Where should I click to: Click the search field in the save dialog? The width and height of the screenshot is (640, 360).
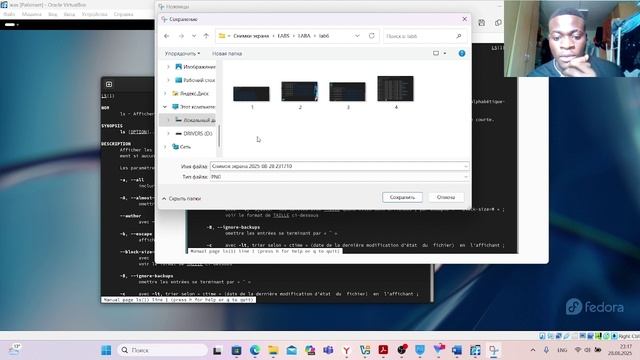(x=425, y=36)
